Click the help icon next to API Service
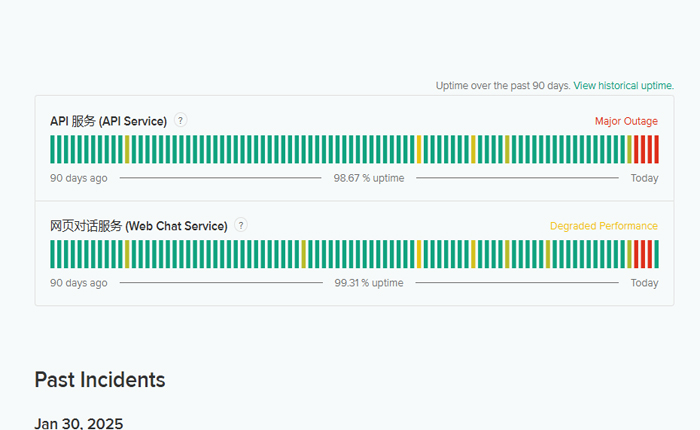This screenshot has height=430, width=700. [180, 120]
